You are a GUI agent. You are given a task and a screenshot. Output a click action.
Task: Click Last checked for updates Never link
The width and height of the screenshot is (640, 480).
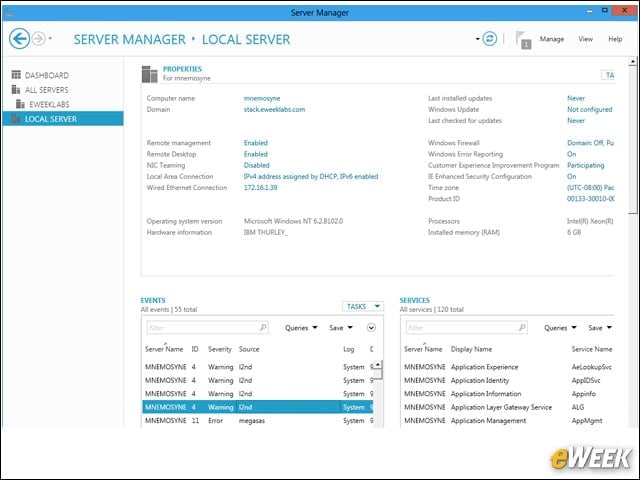point(576,120)
